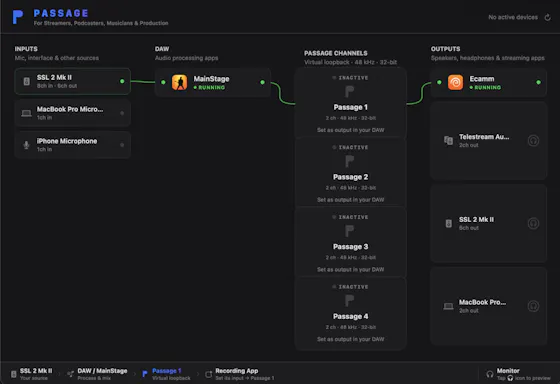The height and width of the screenshot is (384, 560).
Task: Click the Passage 4 channel flag icon
Action: [x=349, y=301]
